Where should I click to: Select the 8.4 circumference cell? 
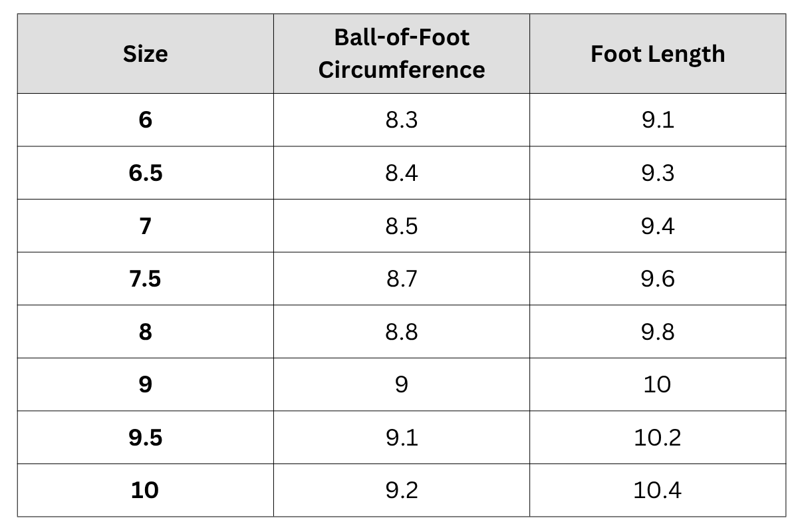(402, 173)
